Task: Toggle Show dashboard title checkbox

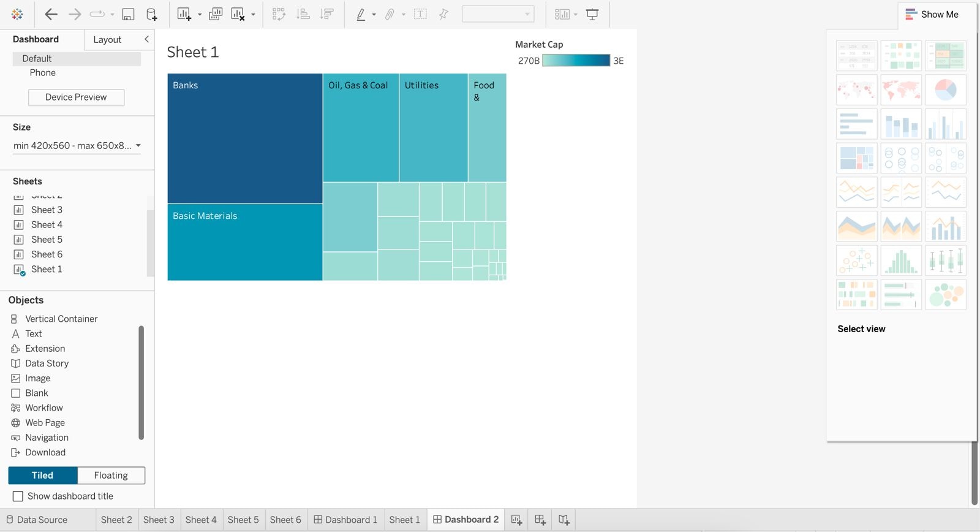Action: coord(18,496)
